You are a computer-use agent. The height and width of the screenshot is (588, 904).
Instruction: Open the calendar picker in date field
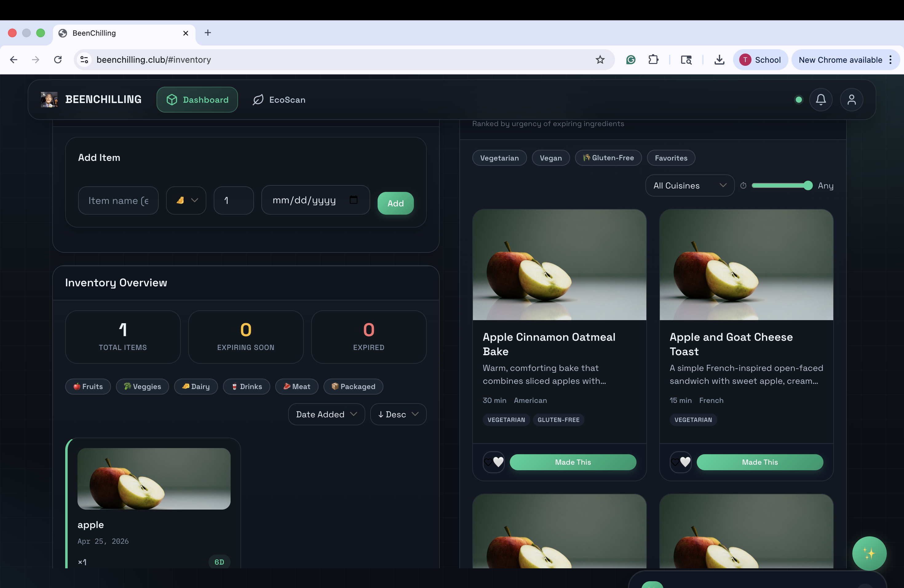[353, 200]
